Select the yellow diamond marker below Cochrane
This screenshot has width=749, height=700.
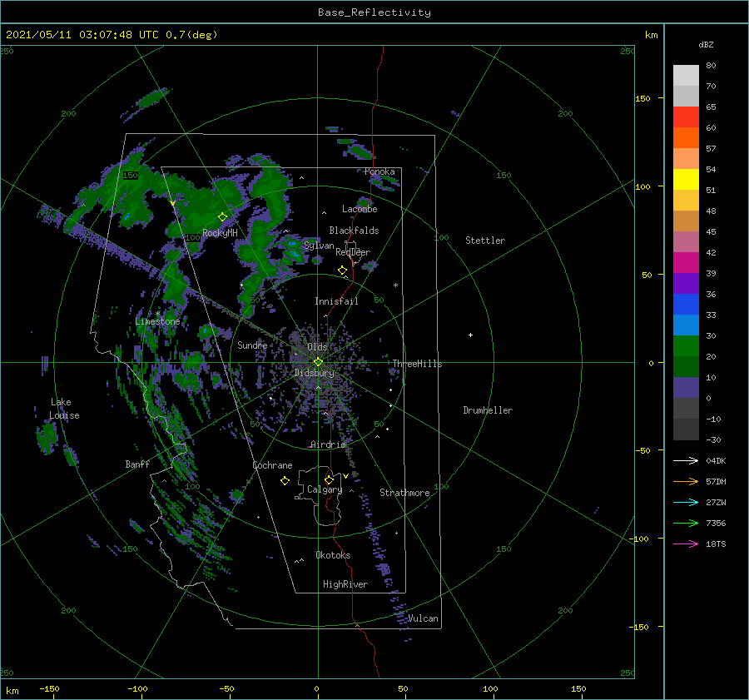[x=285, y=481]
